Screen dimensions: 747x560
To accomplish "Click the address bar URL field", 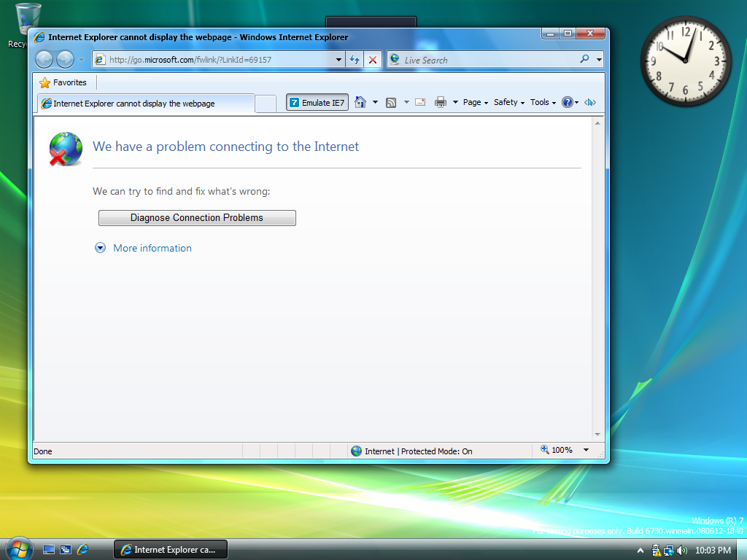I will [x=214, y=60].
